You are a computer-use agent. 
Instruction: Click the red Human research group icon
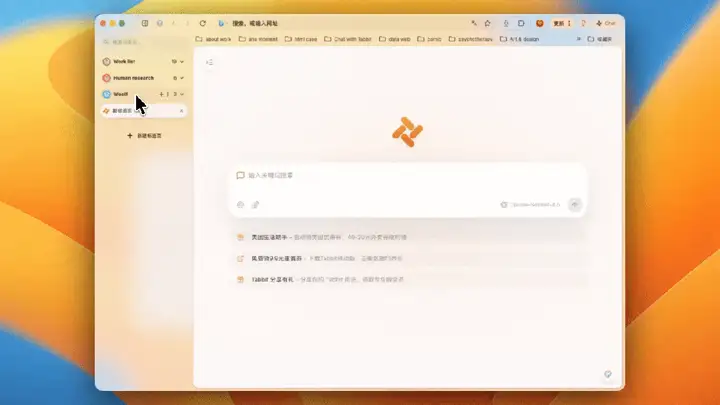pos(107,78)
